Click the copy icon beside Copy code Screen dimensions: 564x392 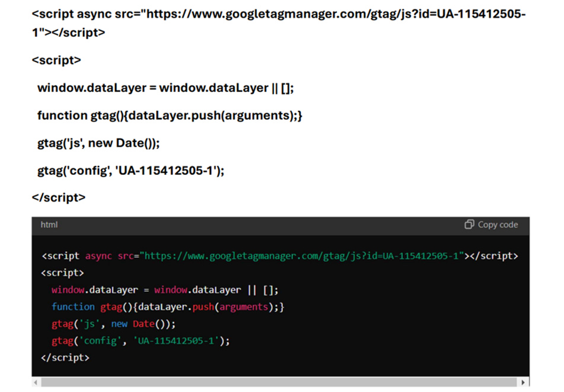coord(469,224)
